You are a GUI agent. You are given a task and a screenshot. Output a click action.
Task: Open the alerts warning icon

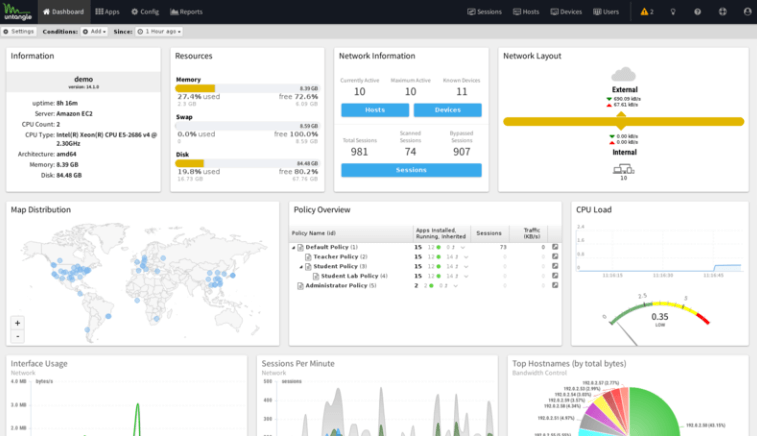click(647, 12)
